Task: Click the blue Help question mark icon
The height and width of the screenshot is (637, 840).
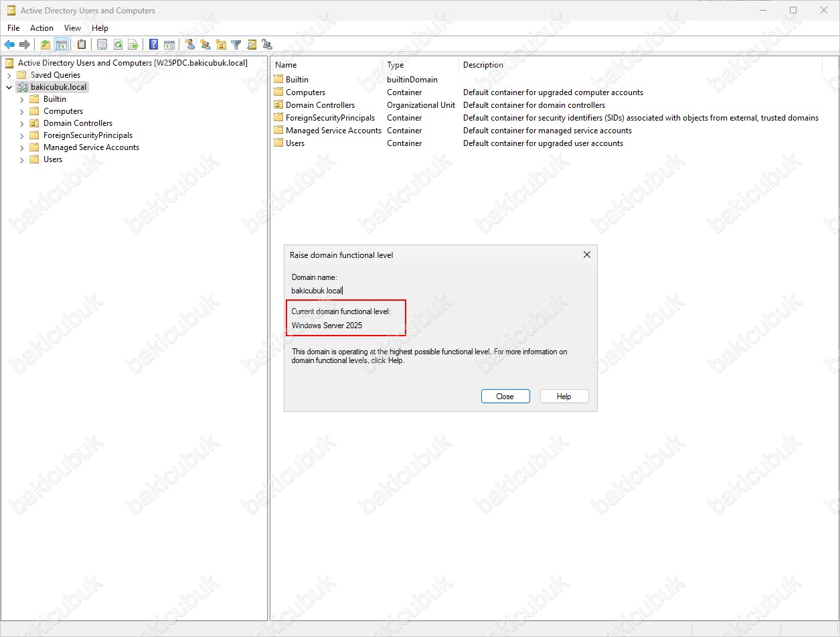Action: pyautogui.click(x=154, y=45)
